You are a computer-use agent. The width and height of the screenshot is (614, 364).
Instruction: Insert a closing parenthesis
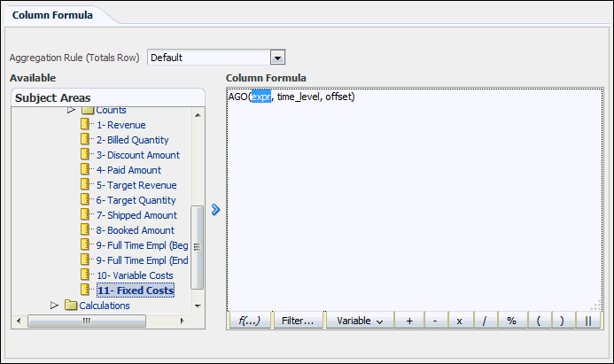(x=562, y=321)
